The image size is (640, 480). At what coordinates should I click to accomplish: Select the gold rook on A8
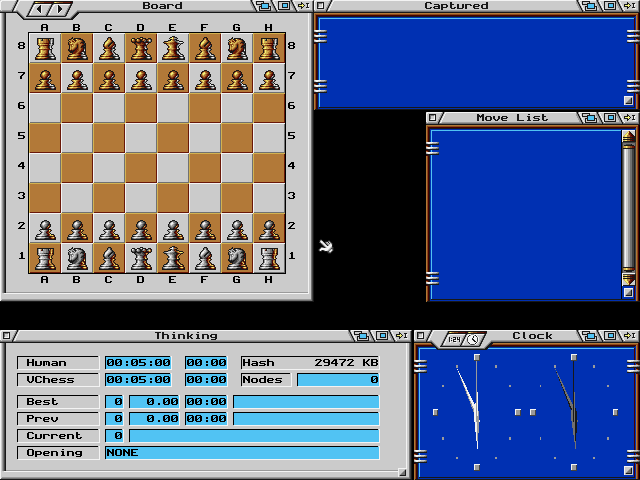[45, 48]
